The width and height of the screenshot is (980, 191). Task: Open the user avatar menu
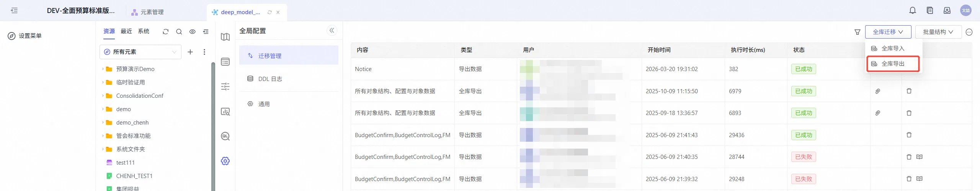966,11
